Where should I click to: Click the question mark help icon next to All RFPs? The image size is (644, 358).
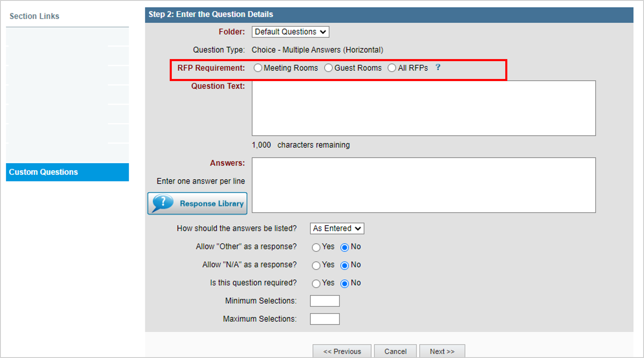pos(438,67)
